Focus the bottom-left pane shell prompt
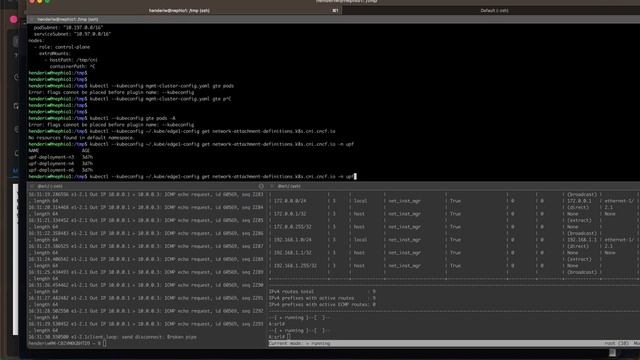Viewport: 640px width, 360px height. pyautogui.click(x=67, y=344)
